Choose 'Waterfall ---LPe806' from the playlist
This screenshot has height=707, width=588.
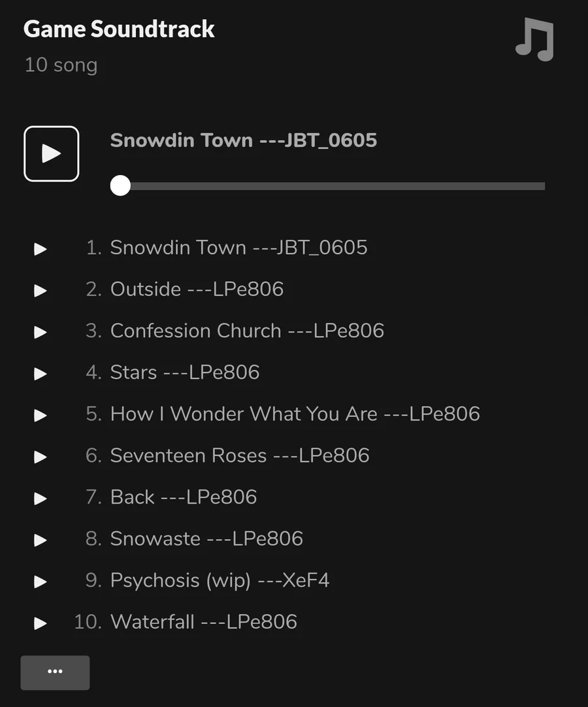tap(203, 622)
